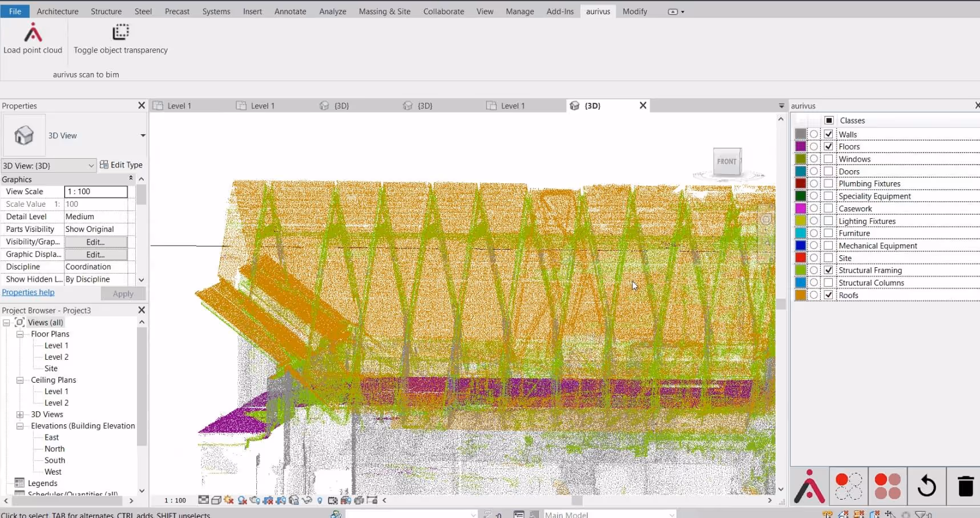
Task: Click the undo circular arrow icon
Action: [926, 486]
